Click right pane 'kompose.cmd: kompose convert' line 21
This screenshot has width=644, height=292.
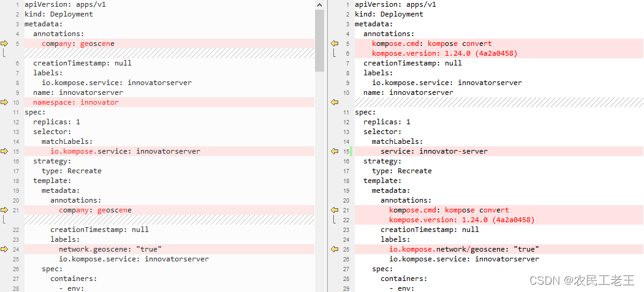449,210
